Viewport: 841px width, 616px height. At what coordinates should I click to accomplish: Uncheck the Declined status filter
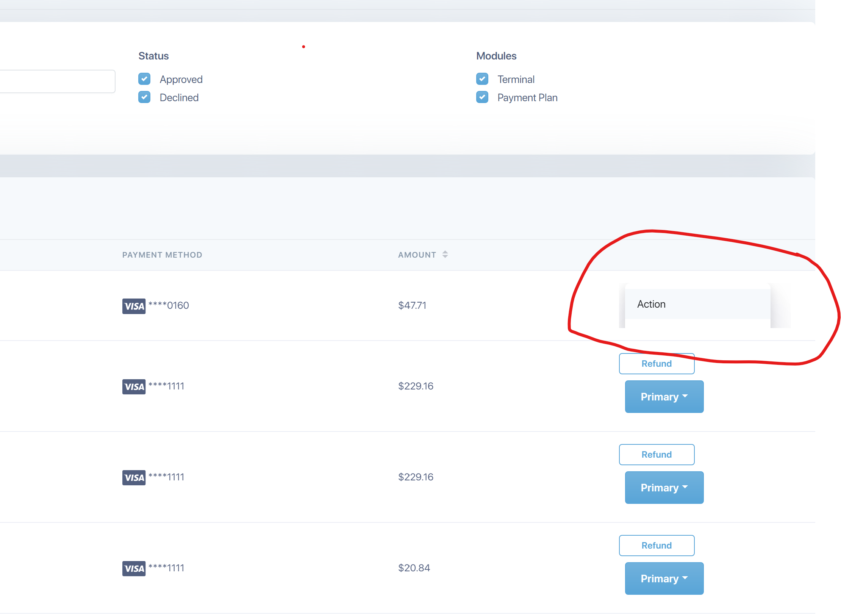tap(144, 97)
